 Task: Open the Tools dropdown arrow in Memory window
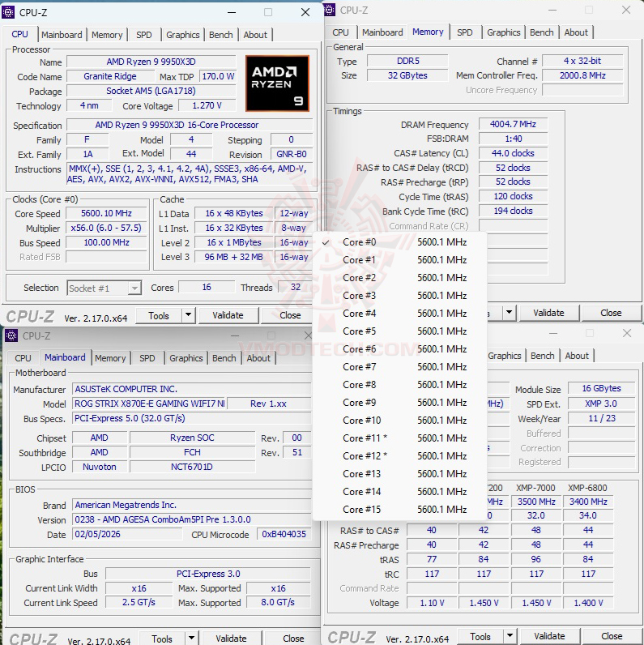click(509, 313)
